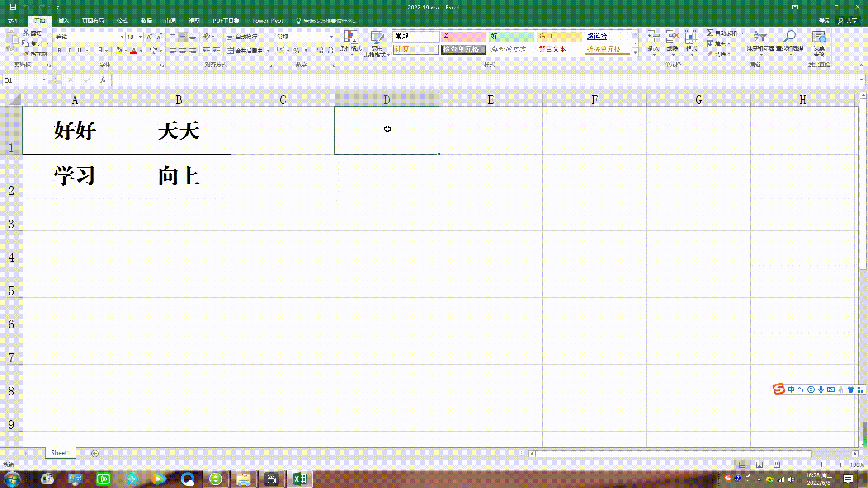Click the decrease decimal icon

coord(330,51)
